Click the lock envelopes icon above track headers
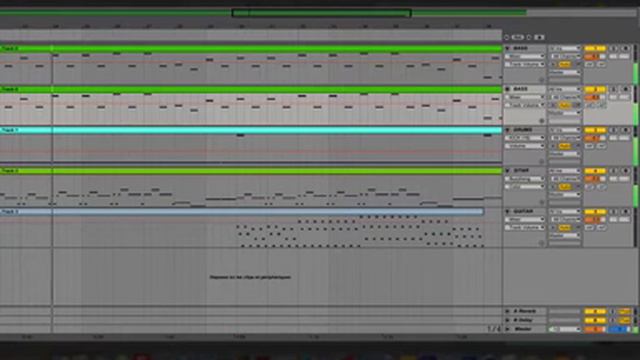Image resolution: width=640 pixels, height=360 pixels. click(540, 37)
